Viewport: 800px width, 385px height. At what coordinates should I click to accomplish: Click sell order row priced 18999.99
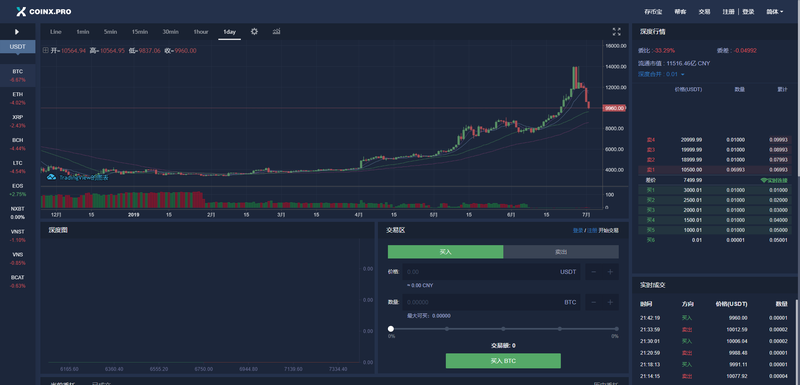(714, 160)
